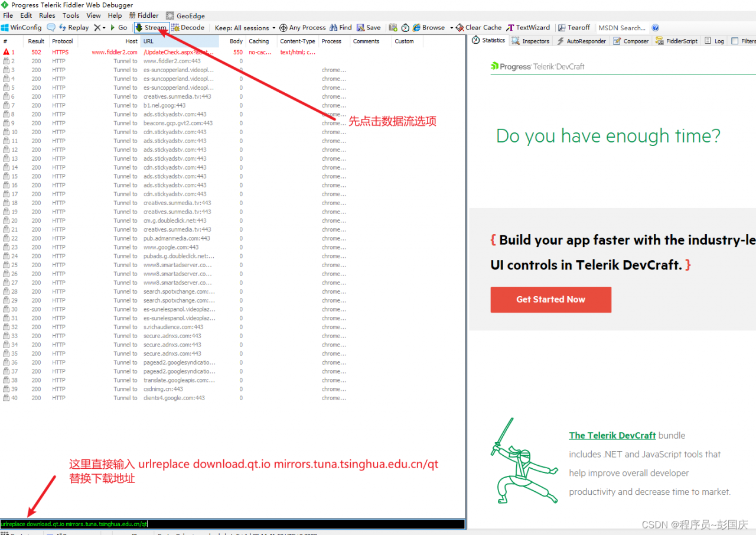The image size is (756, 535).
Task: Sort by the Content-Type column header
Action: click(298, 41)
